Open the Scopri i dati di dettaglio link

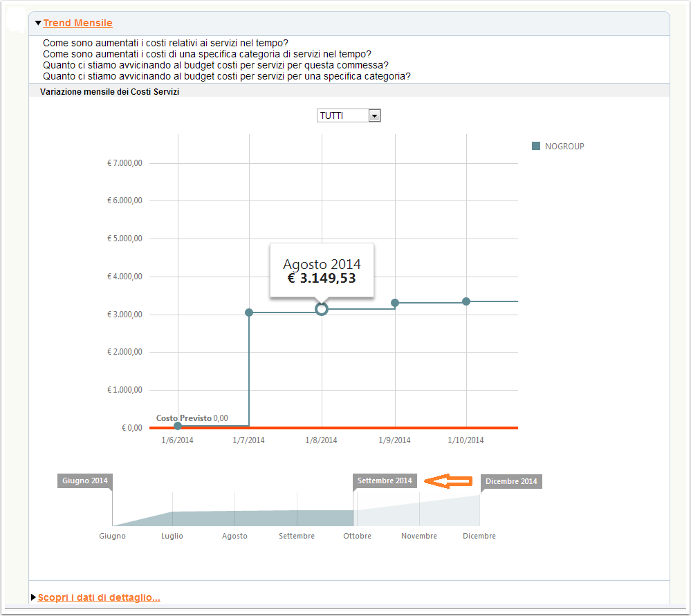[99, 597]
